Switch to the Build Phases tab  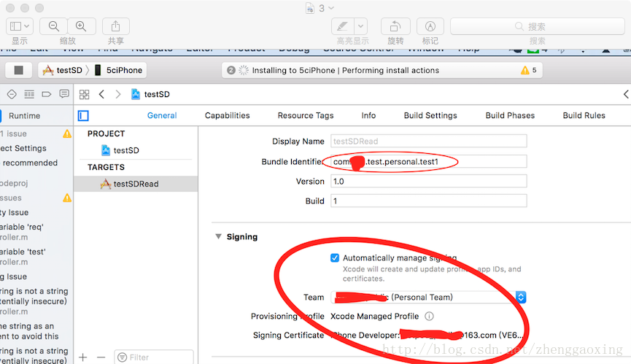point(510,115)
